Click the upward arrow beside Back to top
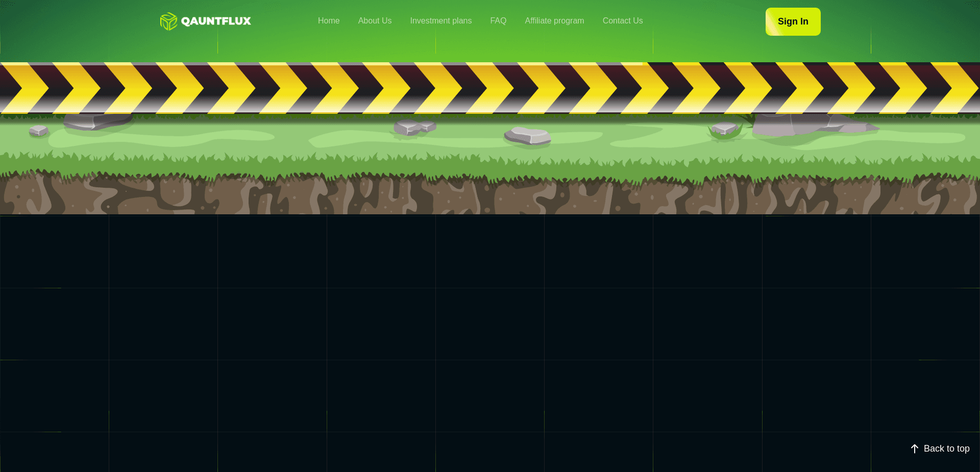980x472 pixels. click(x=914, y=449)
